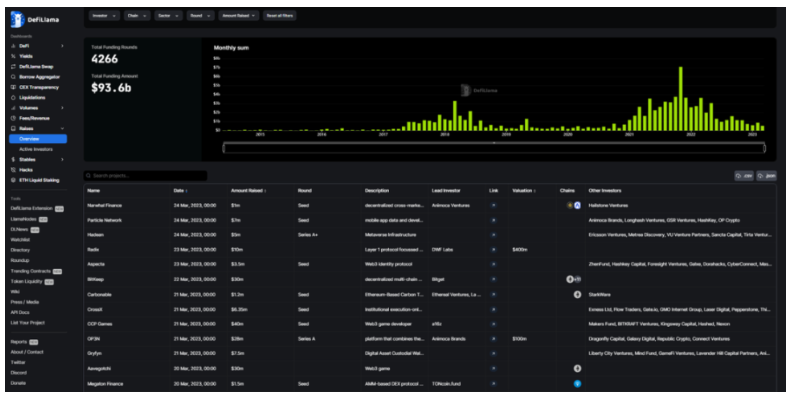Sort the table by Date column
This screenshot has height=395, width=791.
point(180,191)
